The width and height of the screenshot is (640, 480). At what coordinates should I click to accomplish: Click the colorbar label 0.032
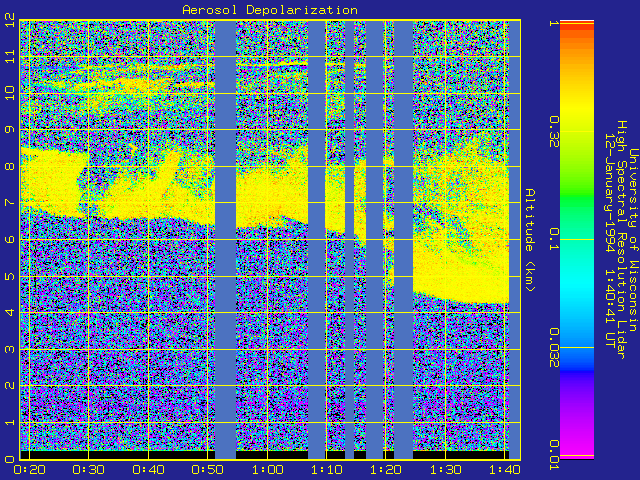(x=553, y=348)
